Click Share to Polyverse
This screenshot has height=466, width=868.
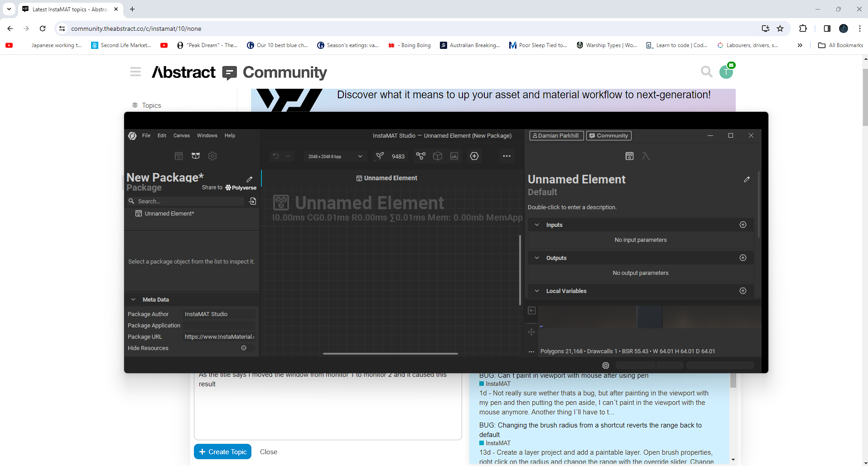[x=229, y=187]
